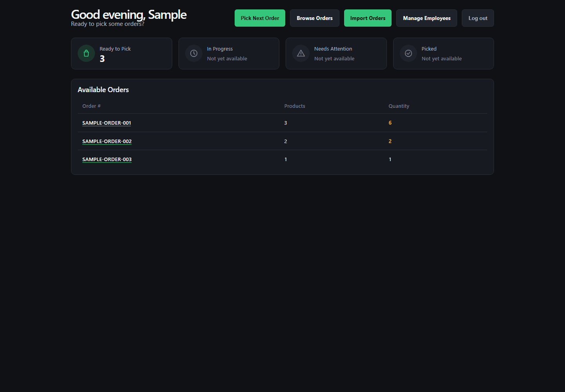This screenshot has width=565, height=392.
Task: Click the Ready to Pick count 3
Action: 102,59
